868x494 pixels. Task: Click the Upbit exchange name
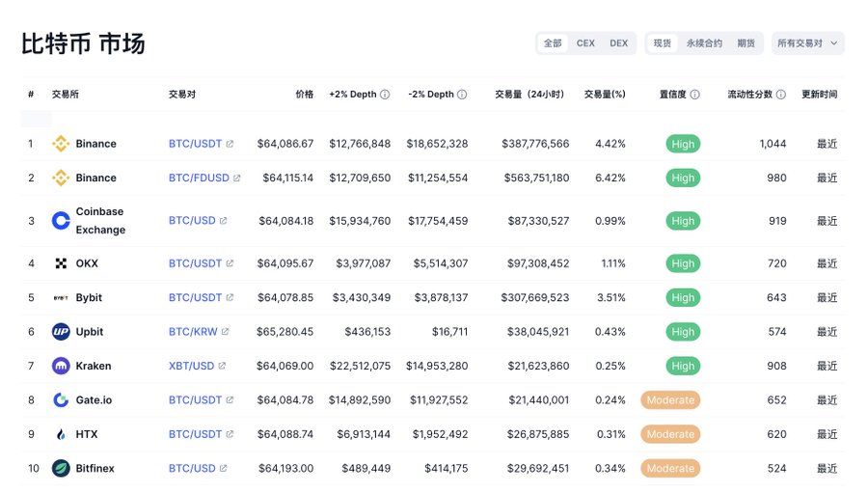90,332
